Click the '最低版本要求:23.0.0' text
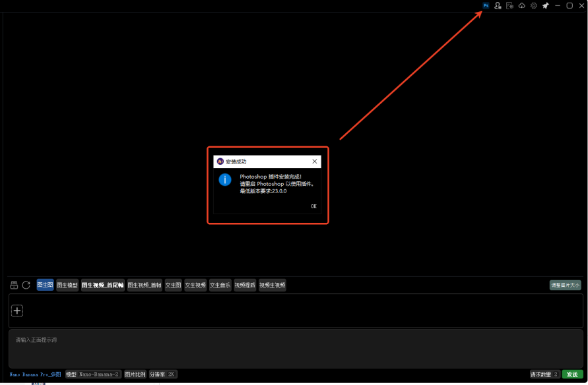 pyautogui.click(x=263, y=191)
